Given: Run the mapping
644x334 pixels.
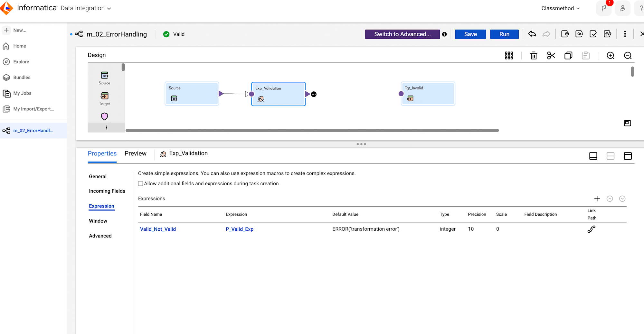Looking at the screenshot, I should (x=504, y=34).
